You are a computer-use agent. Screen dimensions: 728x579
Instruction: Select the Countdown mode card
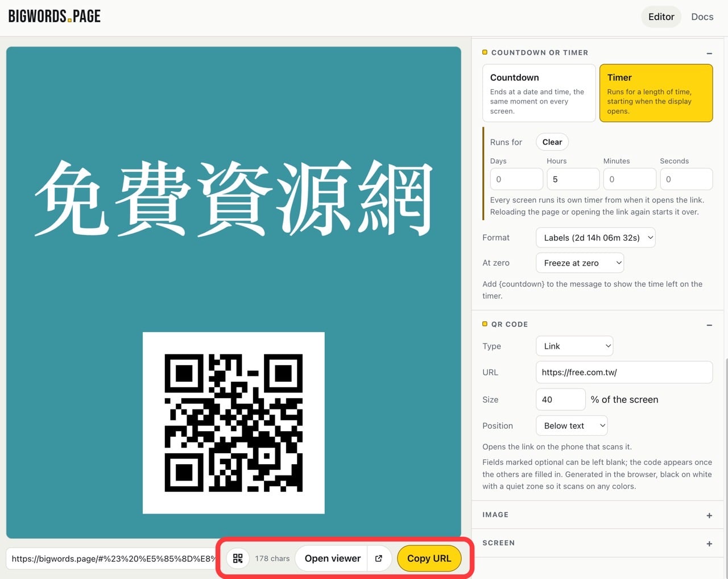539,93
